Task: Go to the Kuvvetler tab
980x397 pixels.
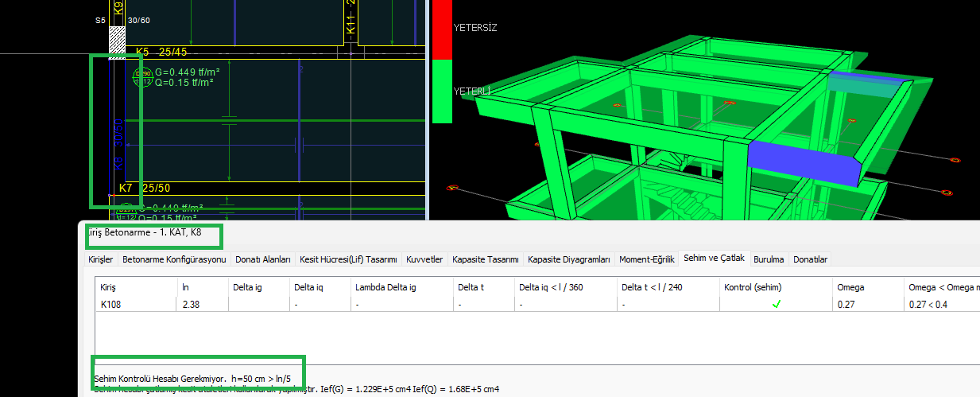Action: pos(424,259)
